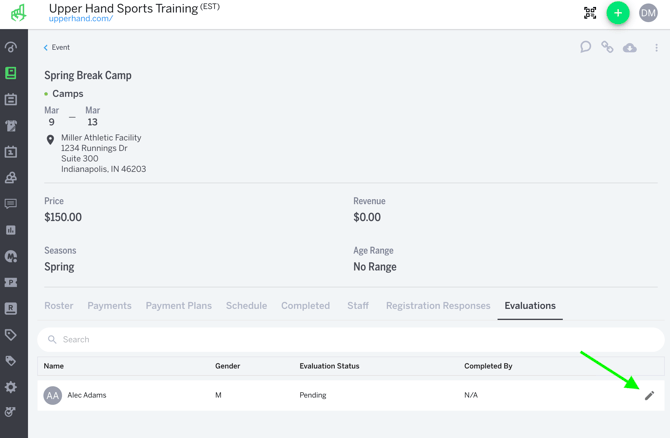Open the Registration Responses tab
This screenshot has width=670, height=438.
pos(438,306)
